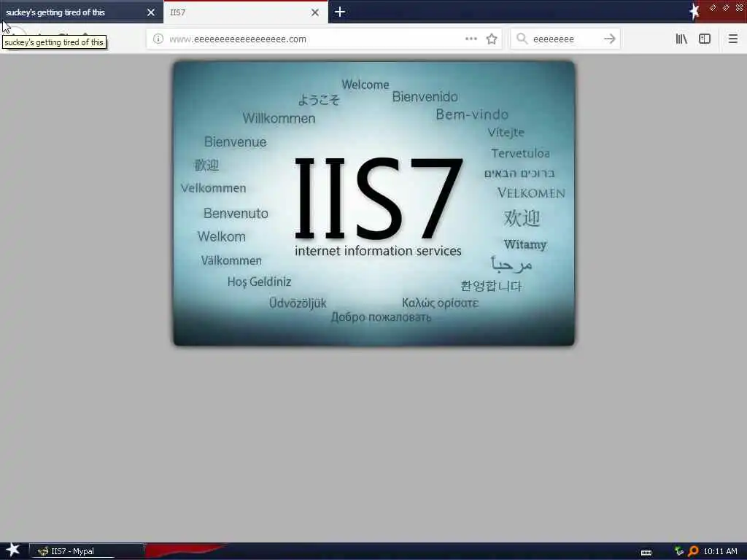Viewport: 747px width, 560px height.
Task: Click the IIS7 welcome image link
Action: tap(374, 203)
